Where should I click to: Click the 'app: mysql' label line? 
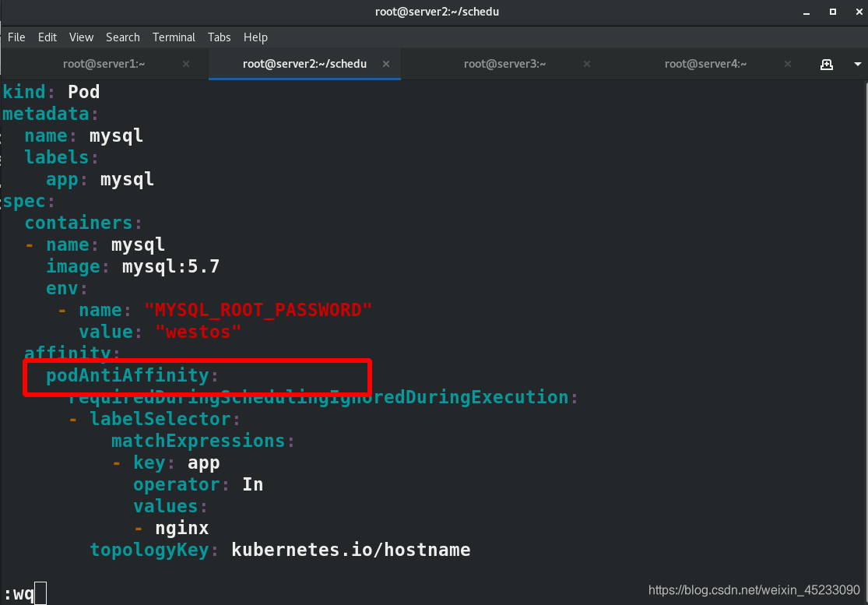(100, 179)
